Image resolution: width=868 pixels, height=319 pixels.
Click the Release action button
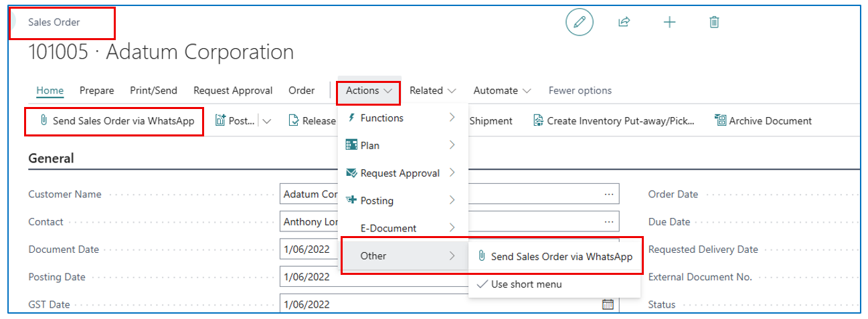click(313, 121)
